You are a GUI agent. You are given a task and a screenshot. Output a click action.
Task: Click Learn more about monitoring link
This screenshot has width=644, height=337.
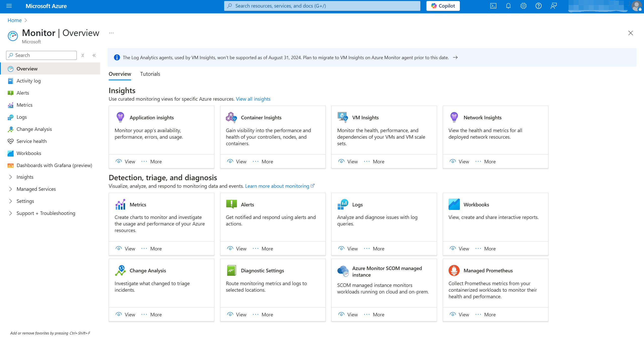click(x=280, y=186)
